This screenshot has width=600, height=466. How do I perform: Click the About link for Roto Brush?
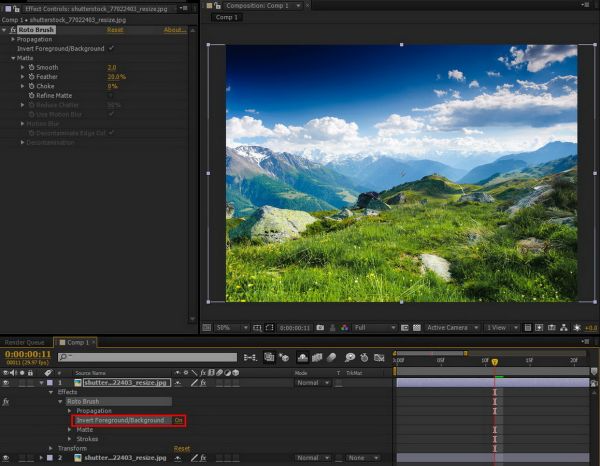point(174,30)
